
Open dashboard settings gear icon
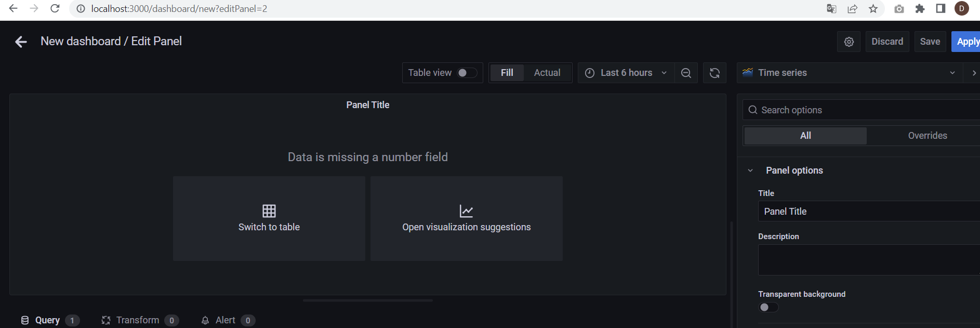pyautogui.click(x=849, y=42)
